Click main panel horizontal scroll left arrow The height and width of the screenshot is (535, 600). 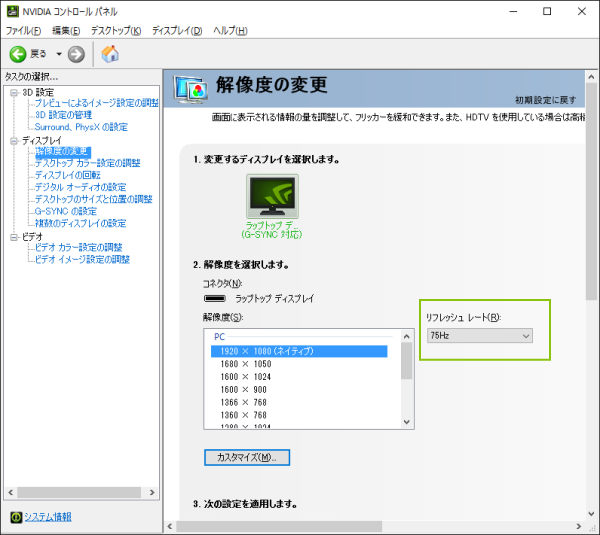(x=170, y=527)
